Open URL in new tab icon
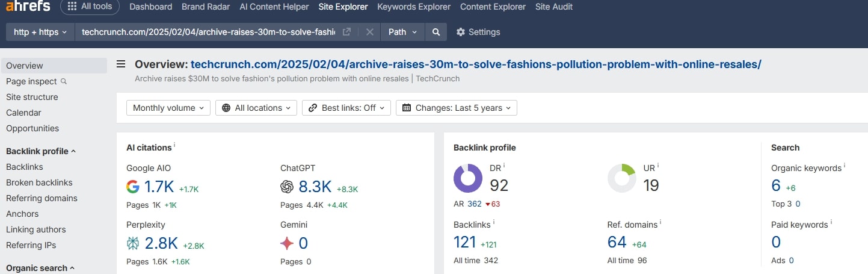The width and height of the screenshot is (868, 274). (346, 32)
